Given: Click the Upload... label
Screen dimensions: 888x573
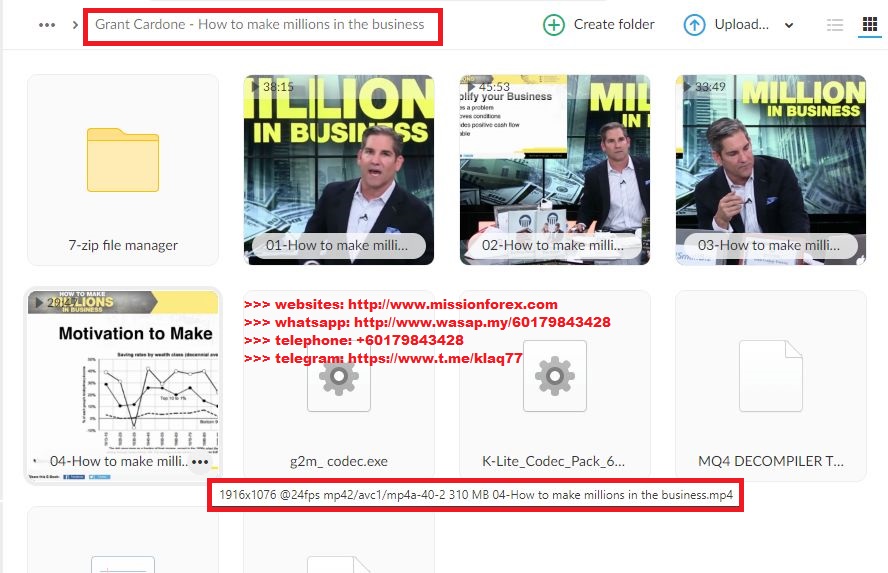Looking at the screenshot, I should point(741,24).
